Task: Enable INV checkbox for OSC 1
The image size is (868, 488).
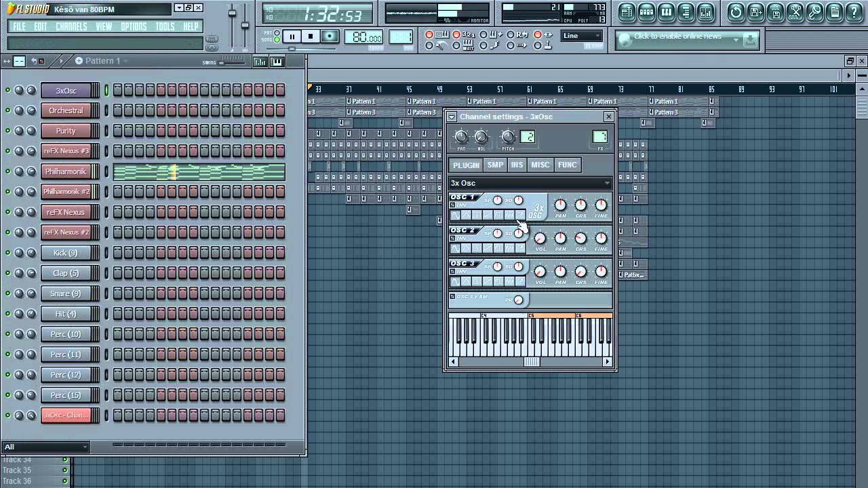Action: pyautogui.click(x=453, y=205)
